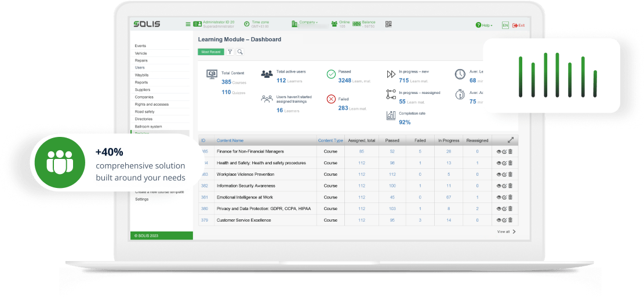Click In Progress value 67 for Emotional Intelligence
This screenshot has height=297, width=644.
tap(449, 198)
